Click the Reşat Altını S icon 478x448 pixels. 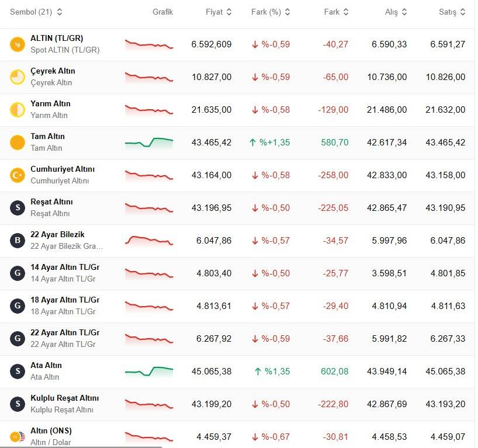(x=18, y=208)
